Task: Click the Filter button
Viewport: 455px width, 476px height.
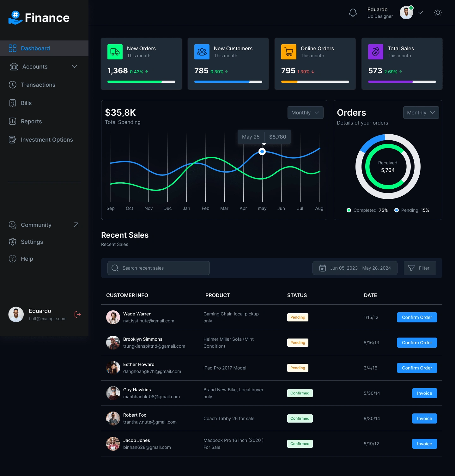Action: [x=420, y=268]
